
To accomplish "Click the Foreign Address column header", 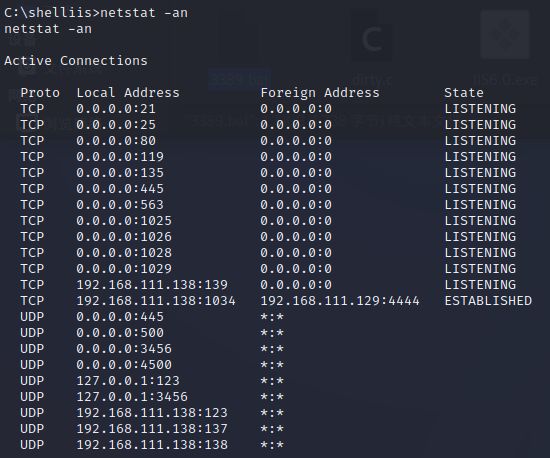I will pos(320,93).
